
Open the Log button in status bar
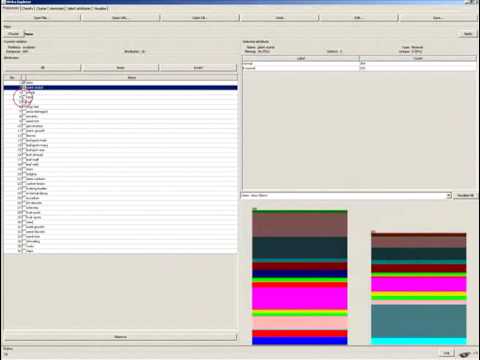coord(446,353)
